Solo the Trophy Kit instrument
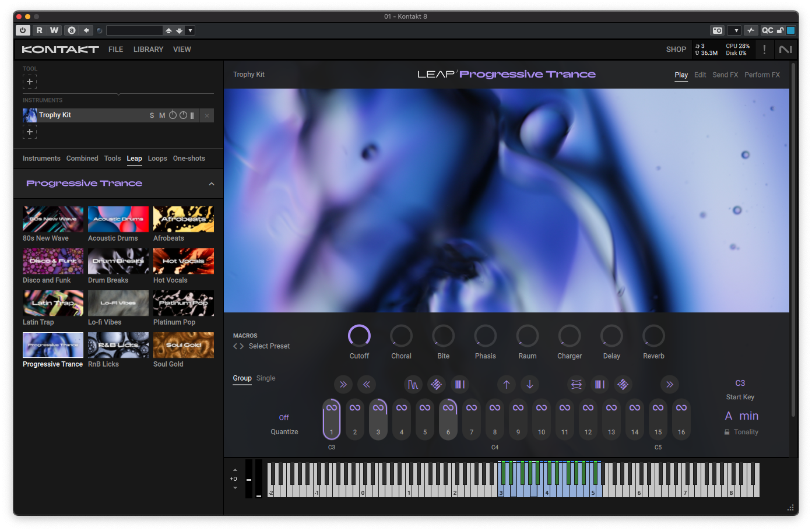Screen dimensions: 812x531 [152, 115]
